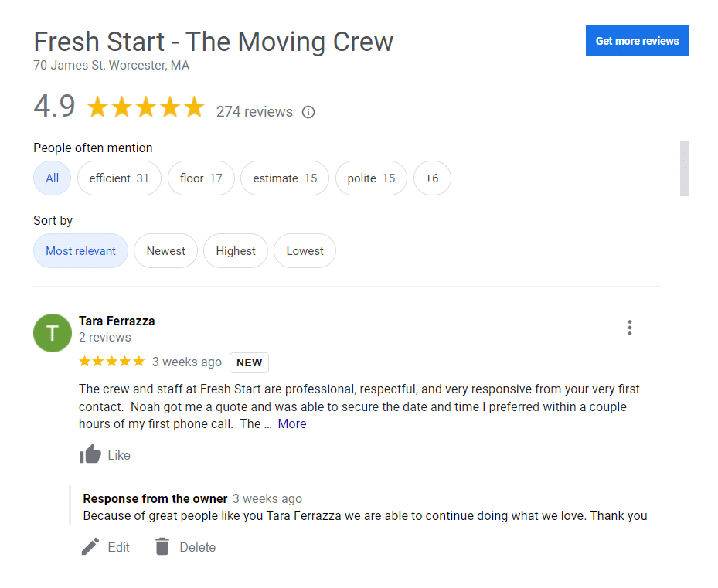
Task: Click the info icon next to 274 reviews
Action: 308,112
